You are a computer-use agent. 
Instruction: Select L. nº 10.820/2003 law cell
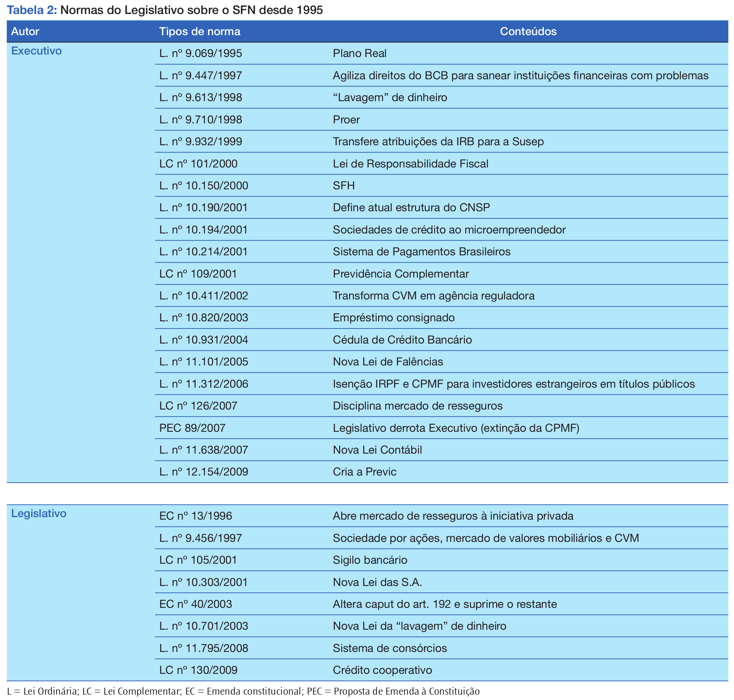click(x=203, y=317)
